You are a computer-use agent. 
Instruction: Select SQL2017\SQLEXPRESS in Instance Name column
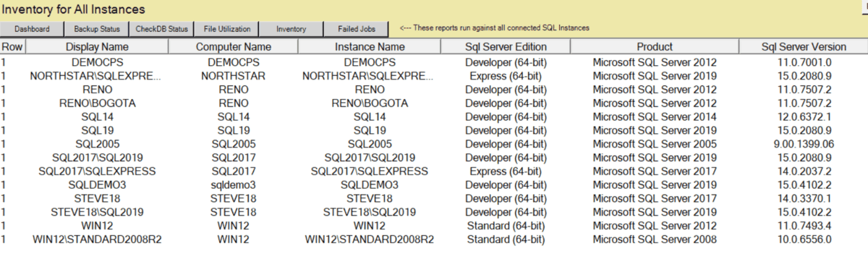(370, 171)
